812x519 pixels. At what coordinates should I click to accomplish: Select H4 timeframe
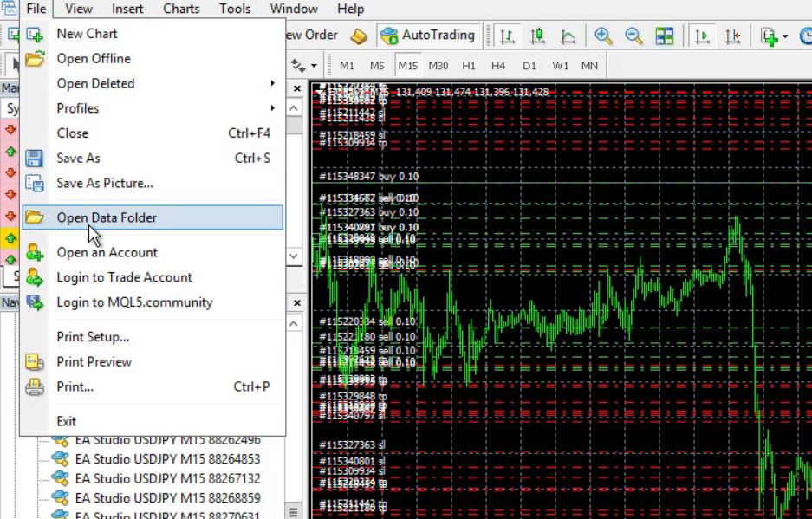coord(498,66)
